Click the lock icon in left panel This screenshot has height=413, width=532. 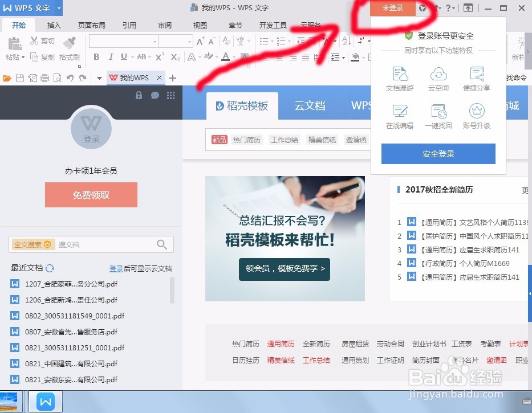139,95
